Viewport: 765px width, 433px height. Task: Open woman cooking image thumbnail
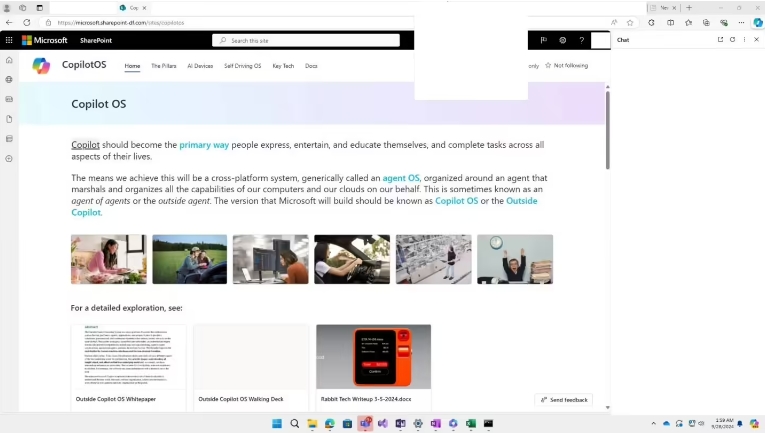[x=109, y=259]
